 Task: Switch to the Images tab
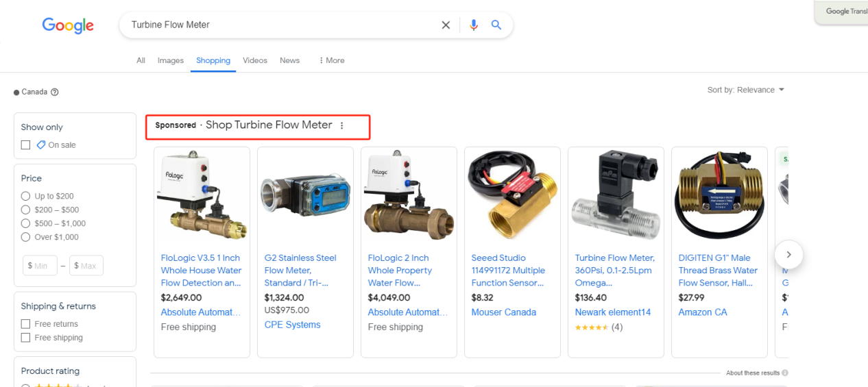click(x=171, y=60)
